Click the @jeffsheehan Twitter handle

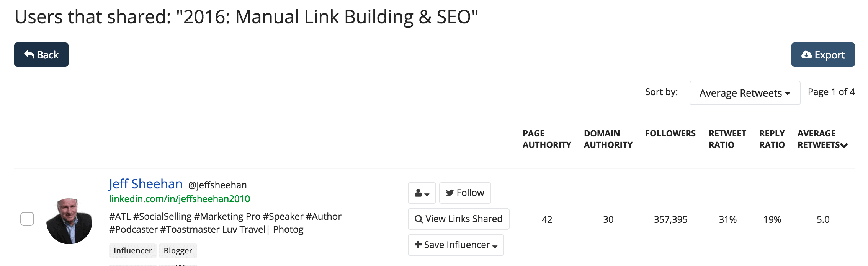[x=217, y=185]
